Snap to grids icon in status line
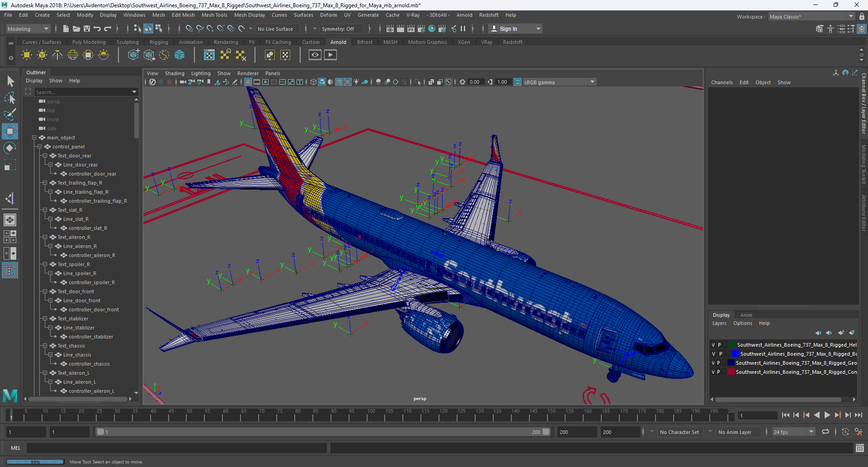 click(189, 29)
